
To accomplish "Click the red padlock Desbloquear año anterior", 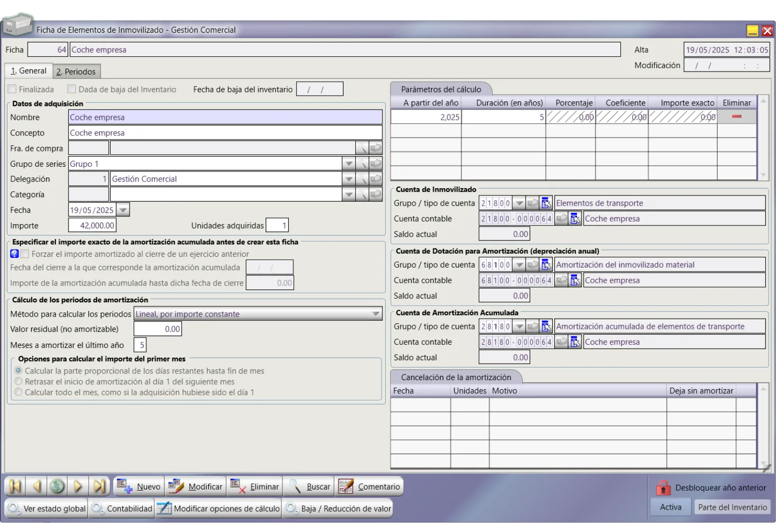I will coord(663,487).
